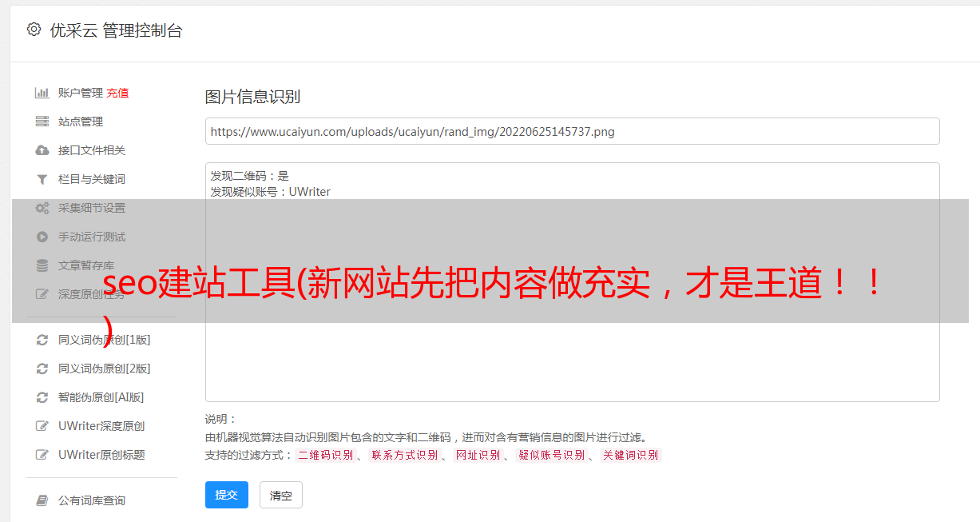This screenshot has width=980, height=522.
Task: Click the gears icon for 采集细节设置
Action: 42,208
